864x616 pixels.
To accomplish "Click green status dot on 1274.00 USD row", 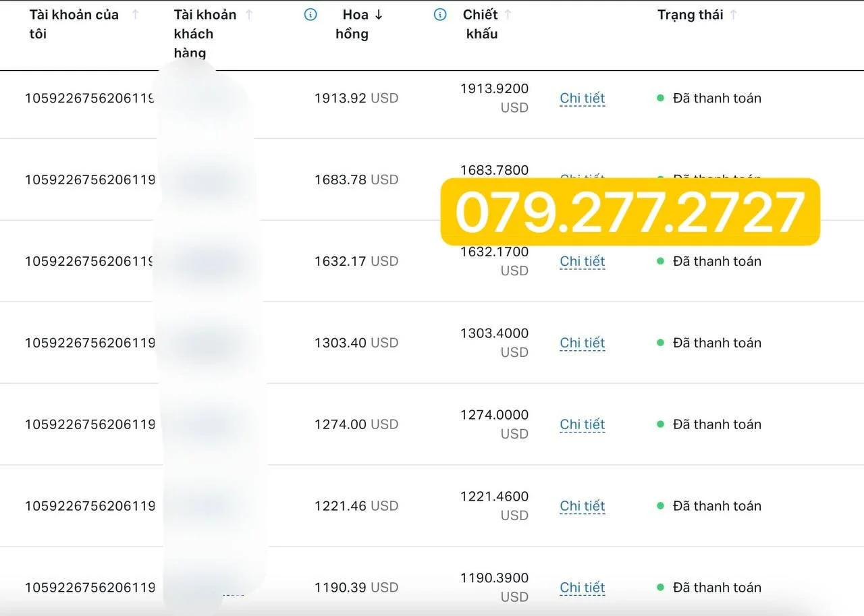I will point(660,424).
